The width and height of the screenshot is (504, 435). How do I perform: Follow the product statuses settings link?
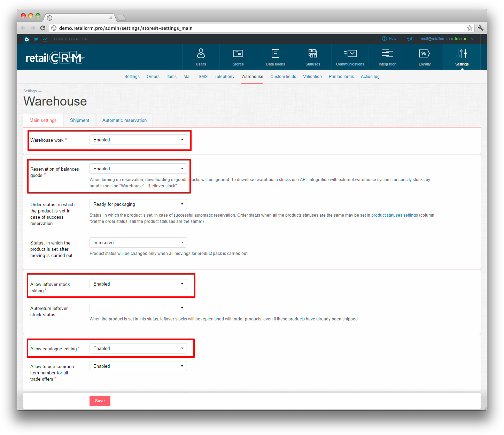(x=395, y=215)
